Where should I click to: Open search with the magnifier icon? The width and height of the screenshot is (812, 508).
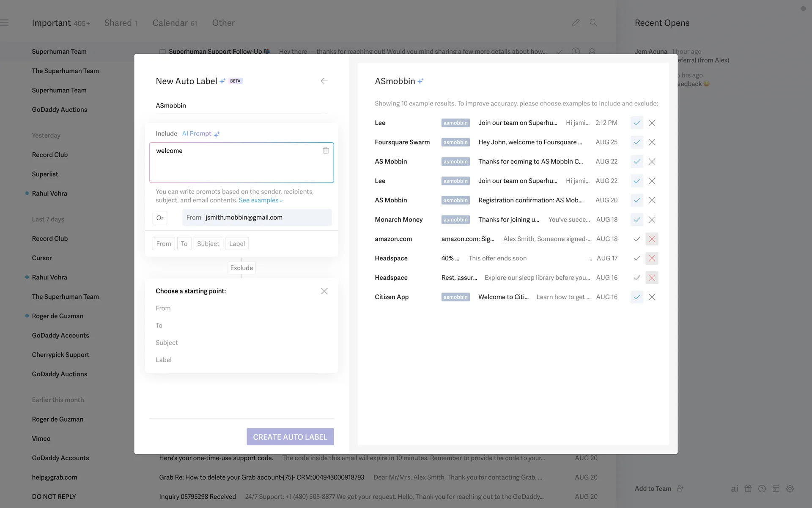click(x=593, y=23)
